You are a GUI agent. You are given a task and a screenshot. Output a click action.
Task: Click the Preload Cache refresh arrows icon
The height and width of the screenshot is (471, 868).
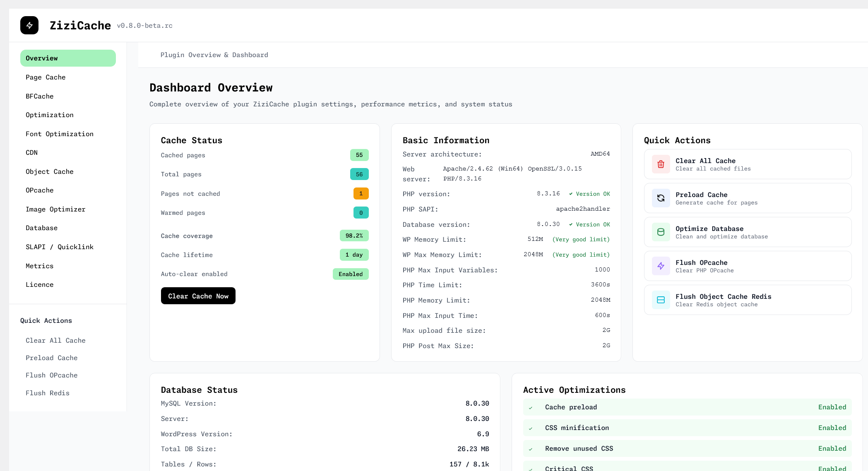pos(661,198)
